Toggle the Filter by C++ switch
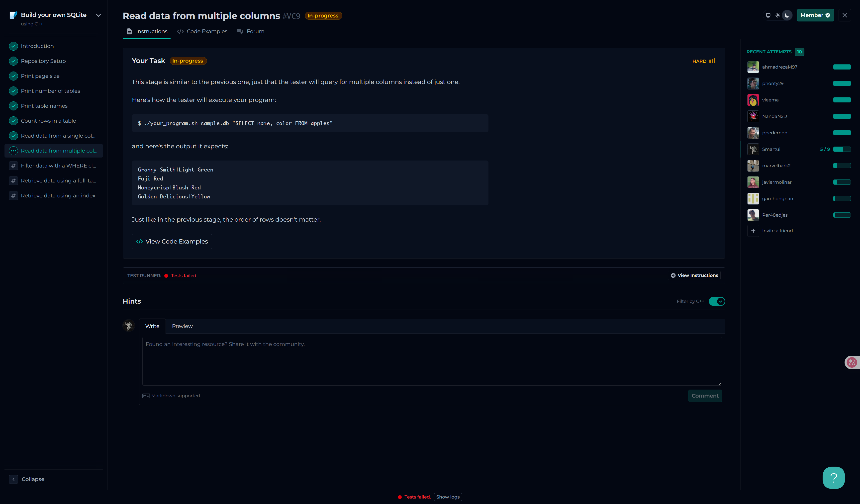 (717, 301)
